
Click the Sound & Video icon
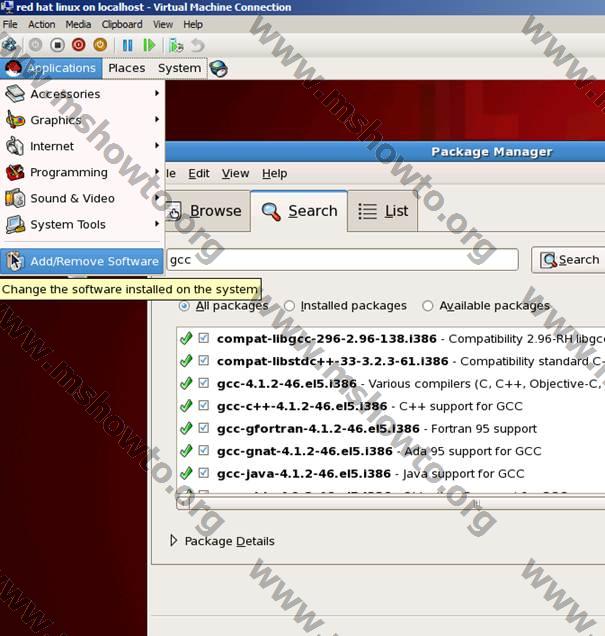click(x=15, y=198)
